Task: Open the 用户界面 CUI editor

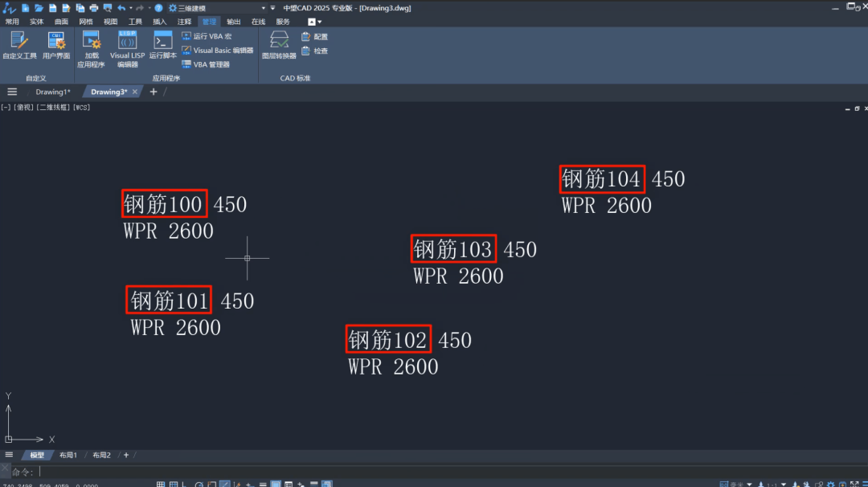Action: point(56,45)
